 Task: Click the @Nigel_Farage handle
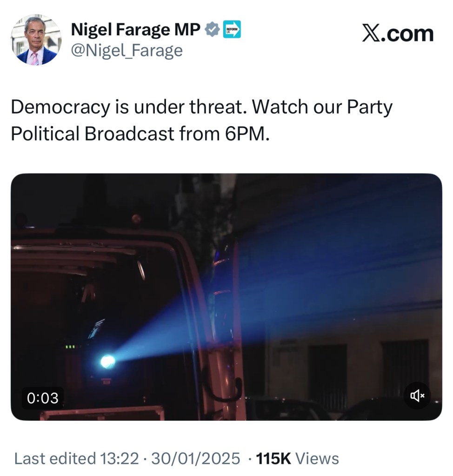click(x=127, y=50)
